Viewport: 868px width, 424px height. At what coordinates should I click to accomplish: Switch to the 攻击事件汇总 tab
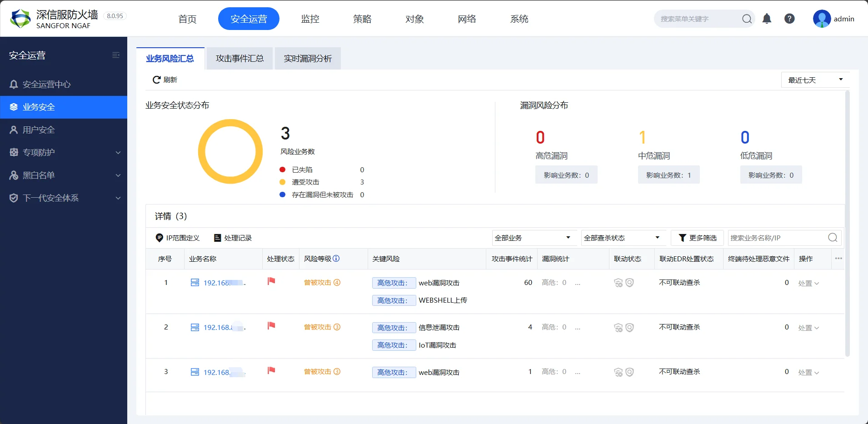[239, 58]
